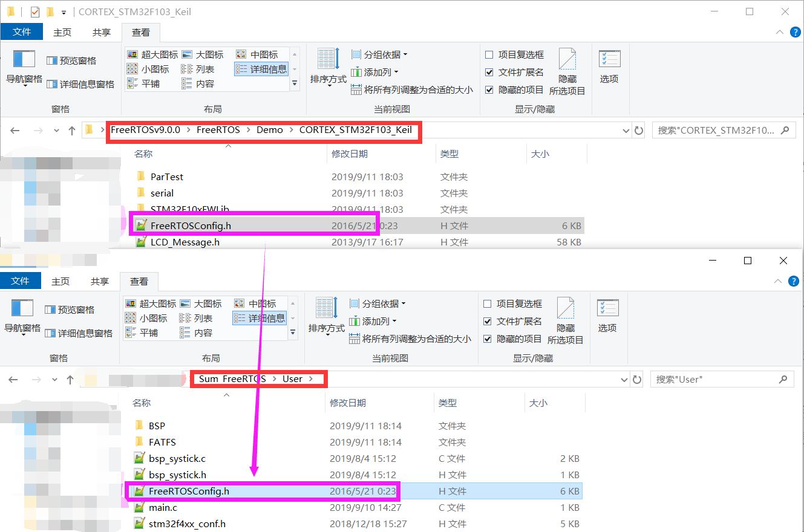
Task: Choose Medium icons layout in upper window
Action: tap(257, 54)
